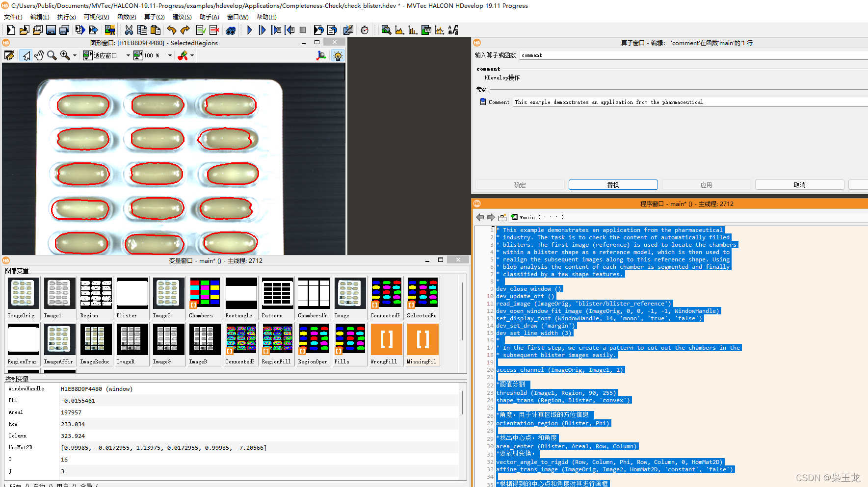The image size is (868, 487).
Task: Open the feature inspection tool
Action: pos(426,30)
